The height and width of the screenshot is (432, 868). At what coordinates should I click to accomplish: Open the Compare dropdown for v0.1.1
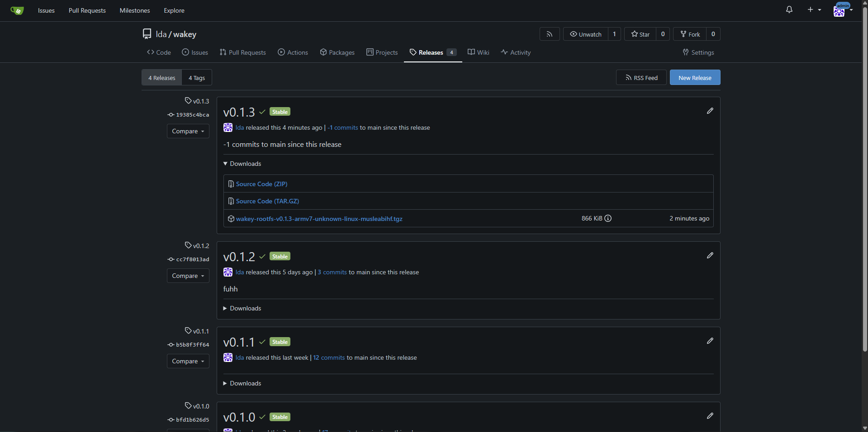pyautogui.click(x=188, y=361)
